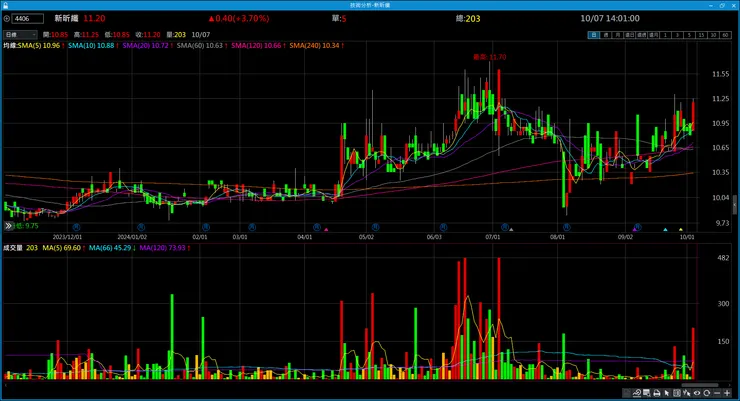Click the latest red candlestick near 10/07

693,116
